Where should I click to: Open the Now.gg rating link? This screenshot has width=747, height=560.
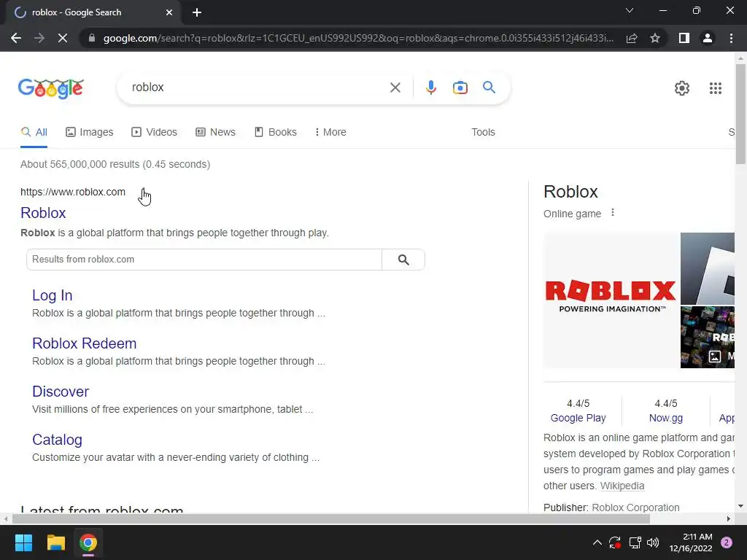pyautogui.click(x=665, y=418)
